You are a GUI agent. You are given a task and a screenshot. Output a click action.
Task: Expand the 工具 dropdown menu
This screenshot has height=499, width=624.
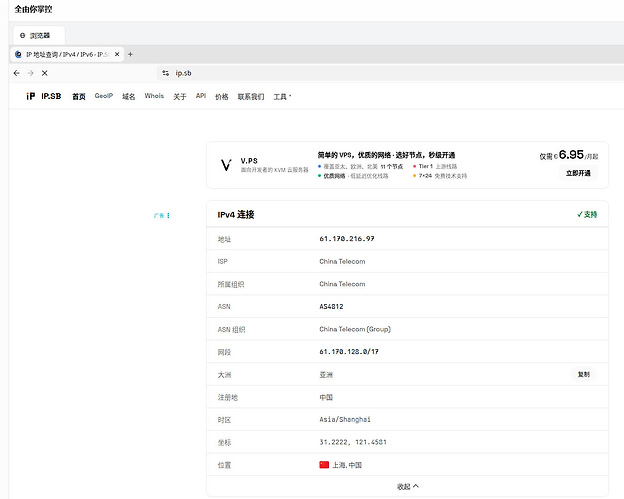click(282, 96)
